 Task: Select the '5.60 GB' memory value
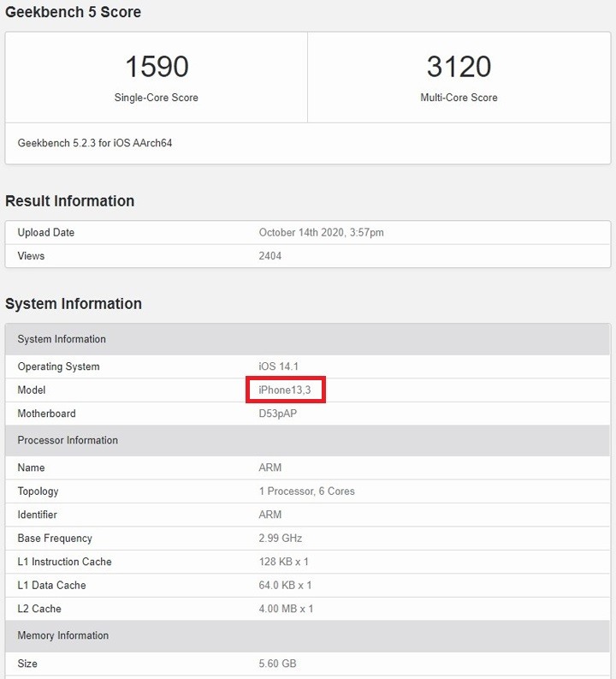pyautogui.click(x=277, y=664)
